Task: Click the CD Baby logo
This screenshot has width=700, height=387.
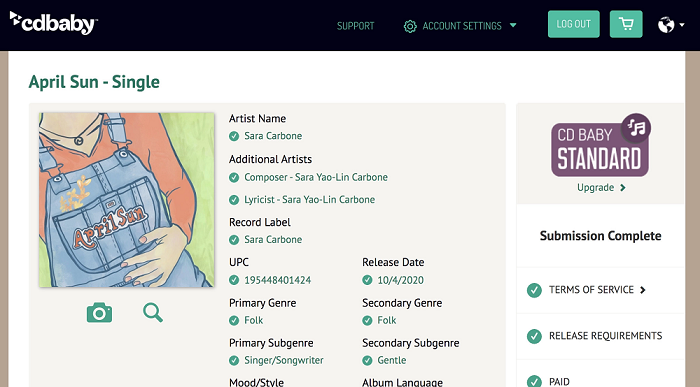Action: click(x=54, y=23)
